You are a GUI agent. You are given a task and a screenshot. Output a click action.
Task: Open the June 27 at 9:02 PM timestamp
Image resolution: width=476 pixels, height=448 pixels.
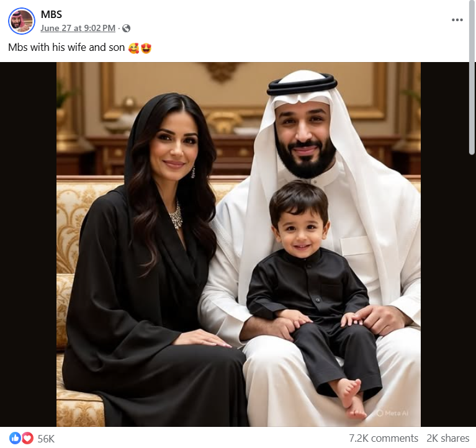coord(78,28)
